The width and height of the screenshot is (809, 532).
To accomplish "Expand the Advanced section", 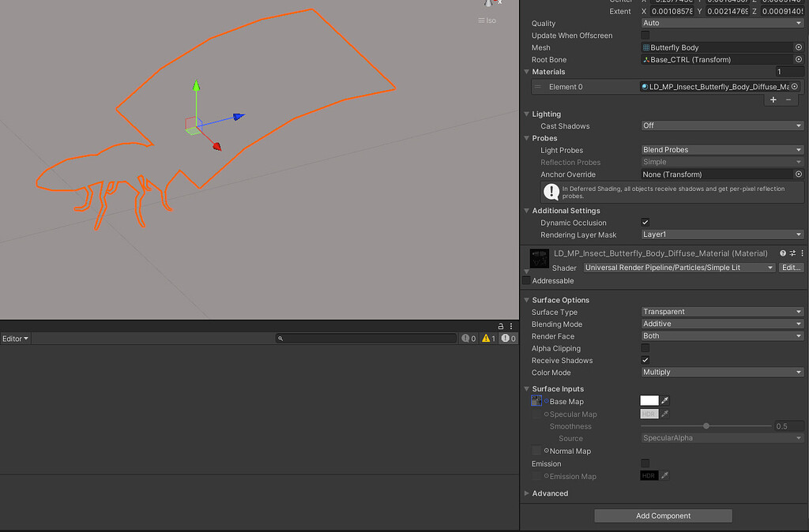I will point(527,493).
